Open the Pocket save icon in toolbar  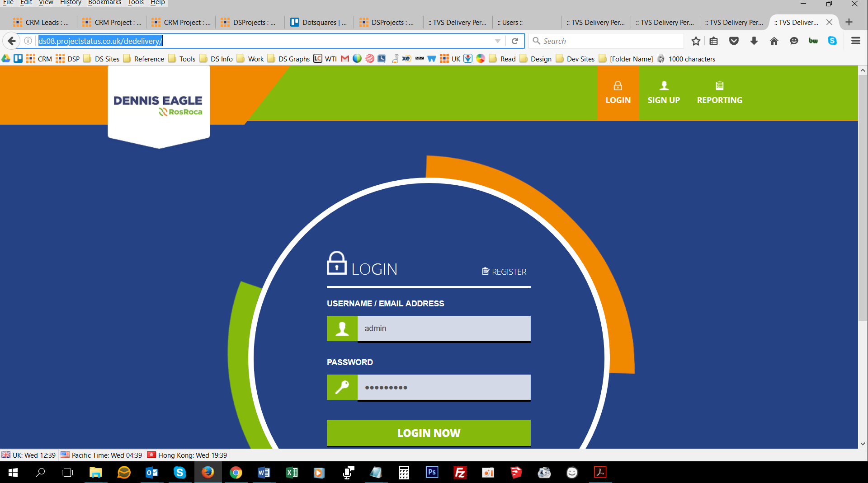734,41
